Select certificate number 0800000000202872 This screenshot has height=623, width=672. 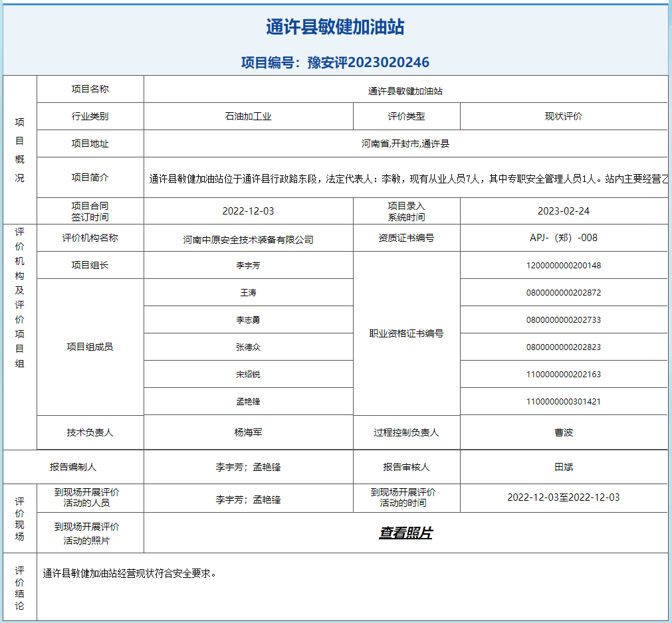(564, 292)
